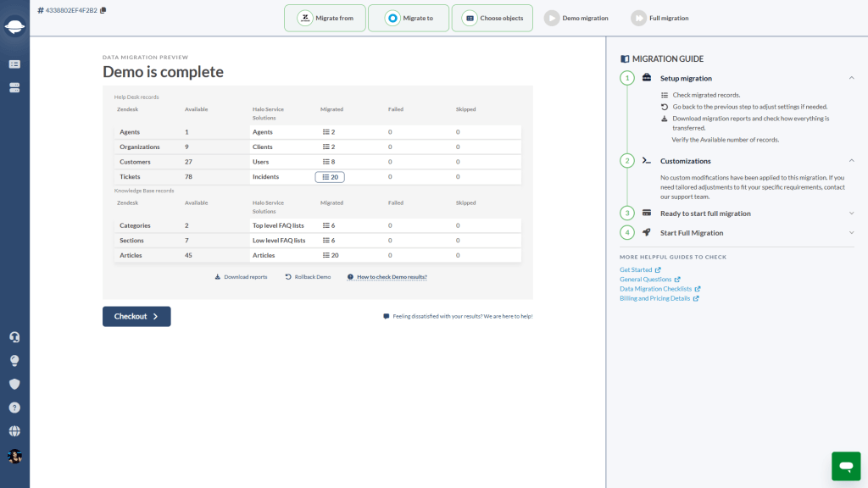
Task: Click the Tickets row label
Action: click(x=130, y=177)
